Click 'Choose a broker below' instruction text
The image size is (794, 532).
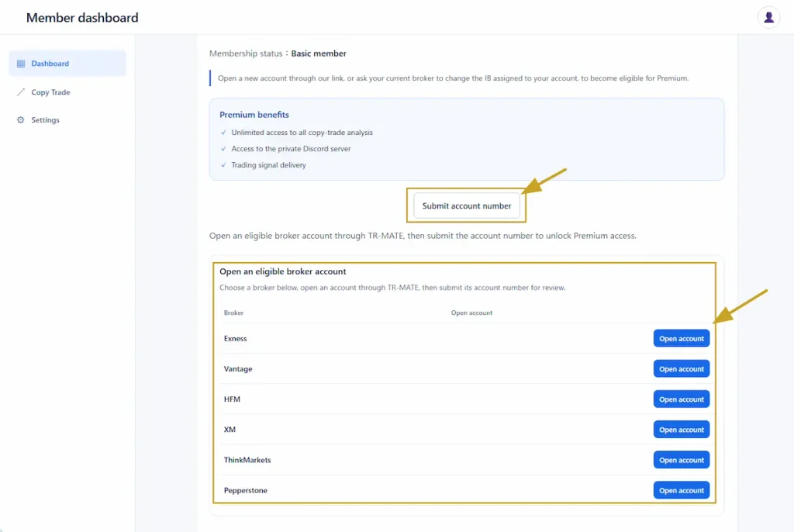392,287
